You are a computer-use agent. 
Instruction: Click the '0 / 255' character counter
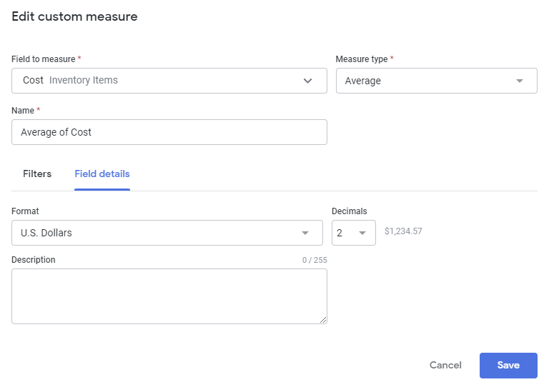pos(314,261)
